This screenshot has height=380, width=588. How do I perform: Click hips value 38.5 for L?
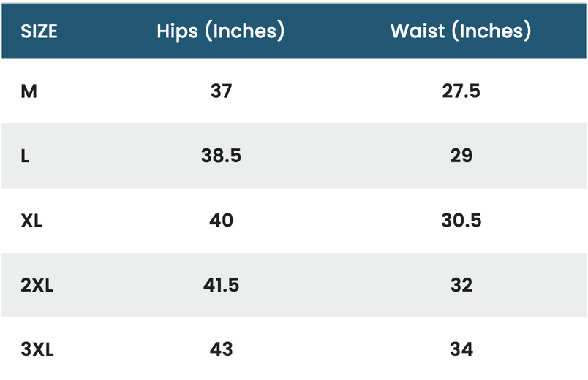click(222, 156)
